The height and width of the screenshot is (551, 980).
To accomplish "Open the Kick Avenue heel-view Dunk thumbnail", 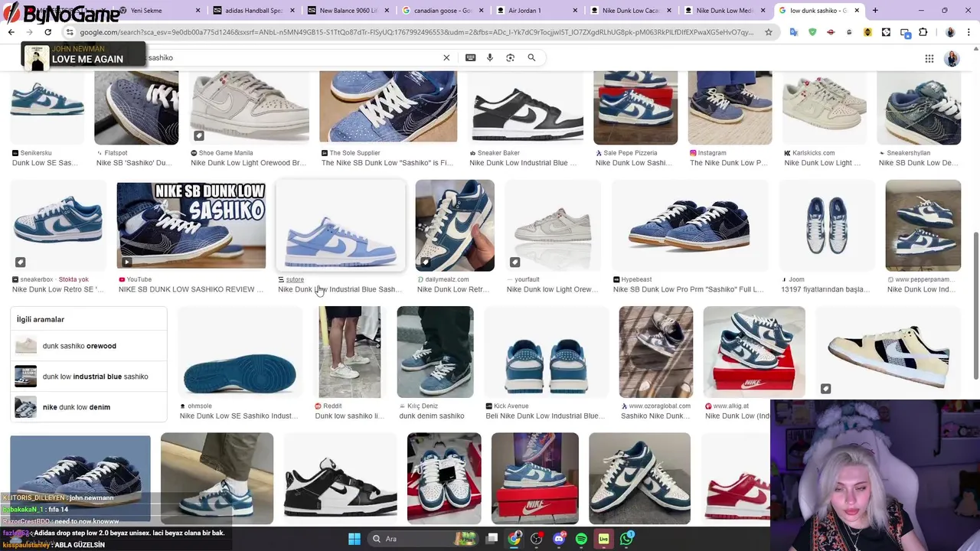I will tap(546, 352).
